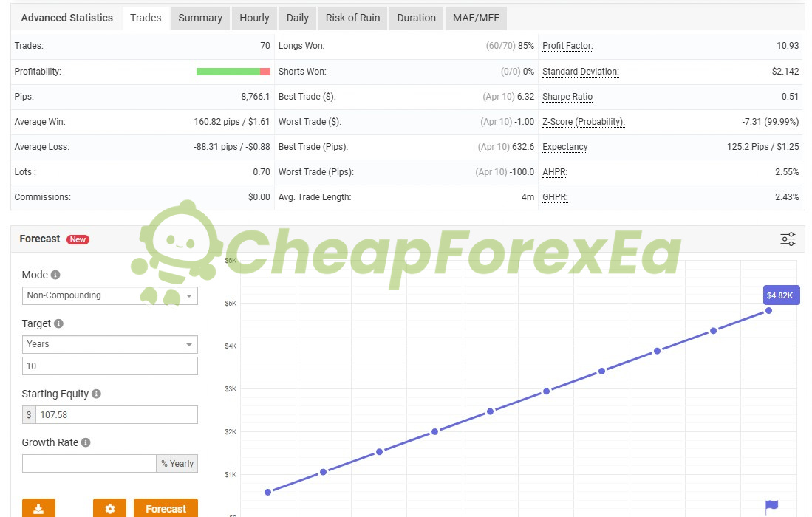Open the forecast chart settings sliders icon
The height and width of the screenshot is (517, 812).
(788, 239)
